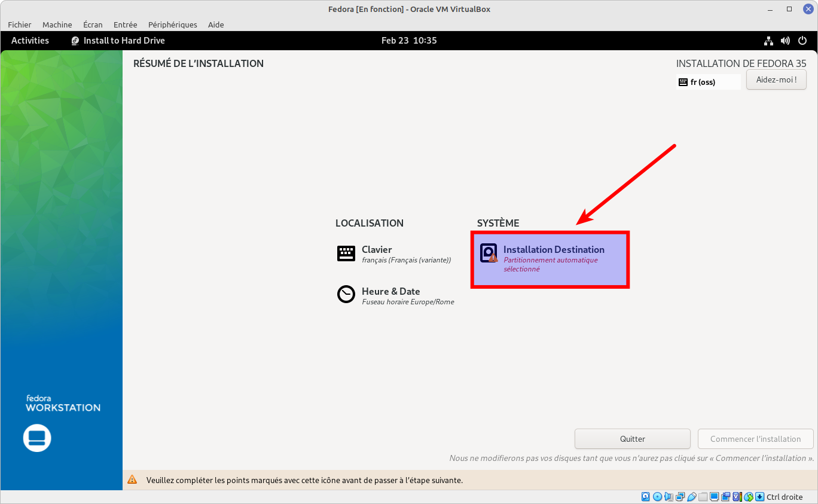Click the keyboard capture arrow icon

[x=759, y=497]
